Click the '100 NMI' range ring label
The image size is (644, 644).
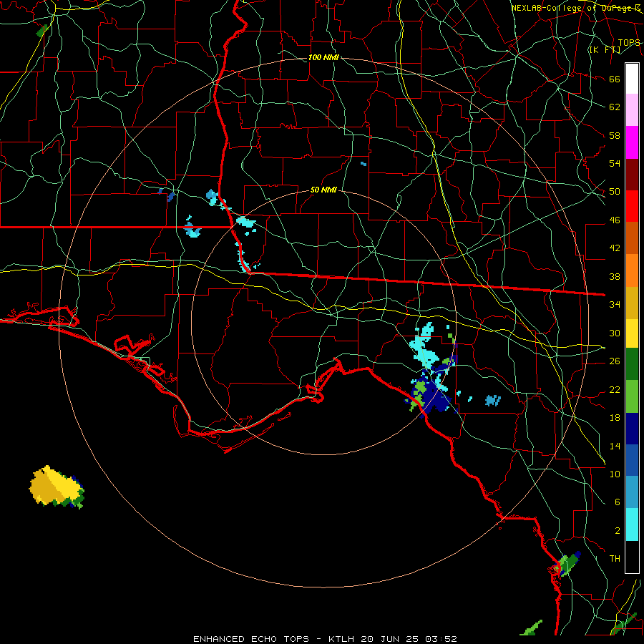323,57
